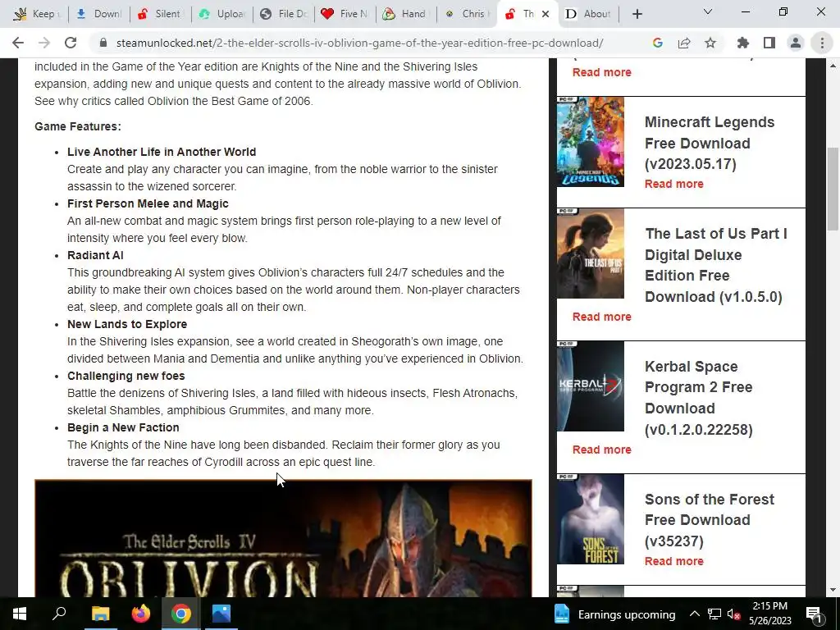
Task: Switch to the Silent tab
Action: [x=160, y=14]
